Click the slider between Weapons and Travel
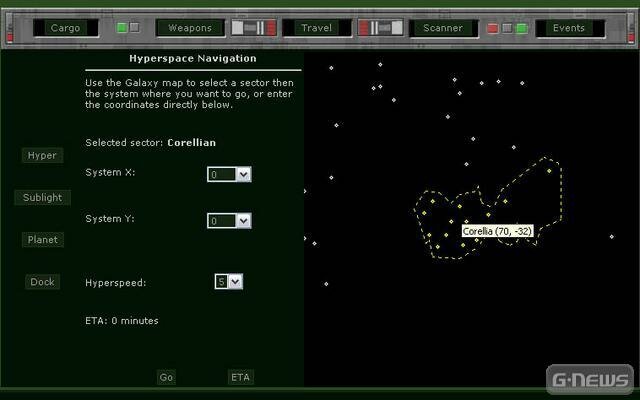Viewport: 640px width, 400px height. (x=254, y=28)
